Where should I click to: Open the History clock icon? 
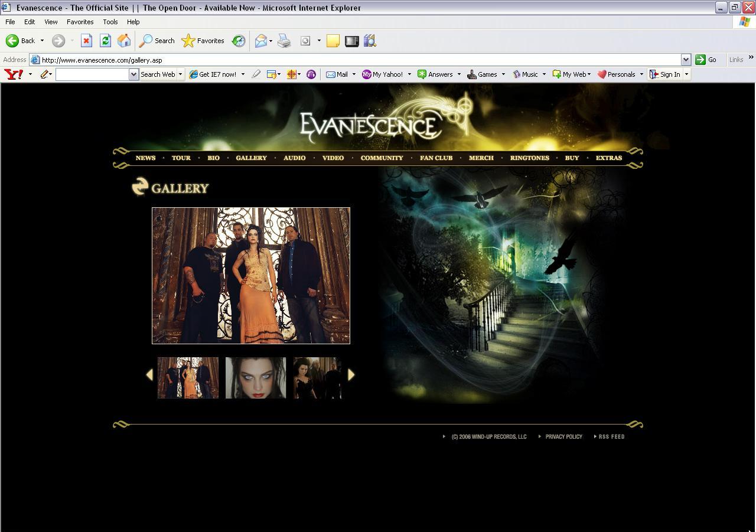point(239,41)
